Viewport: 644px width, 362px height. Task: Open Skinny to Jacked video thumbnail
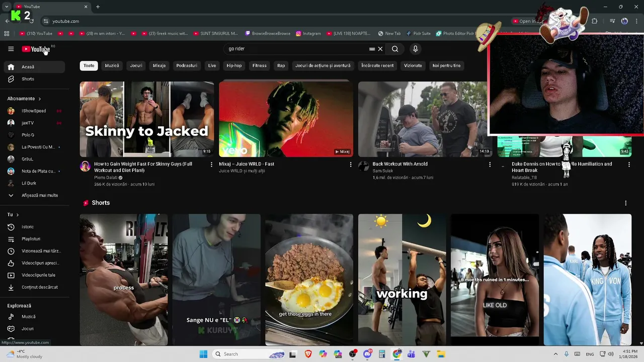tap(147, 119)
